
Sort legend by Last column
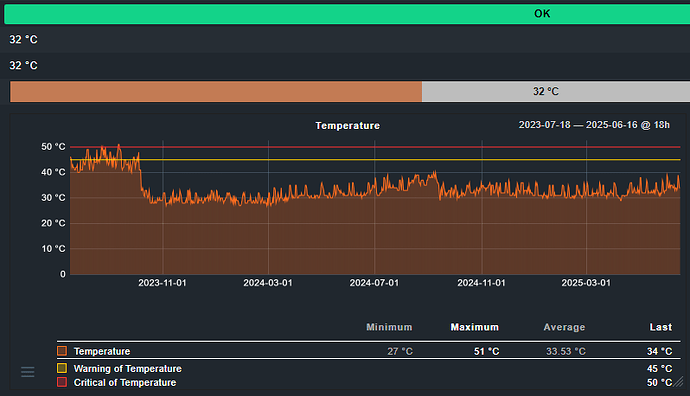point(661,327)
